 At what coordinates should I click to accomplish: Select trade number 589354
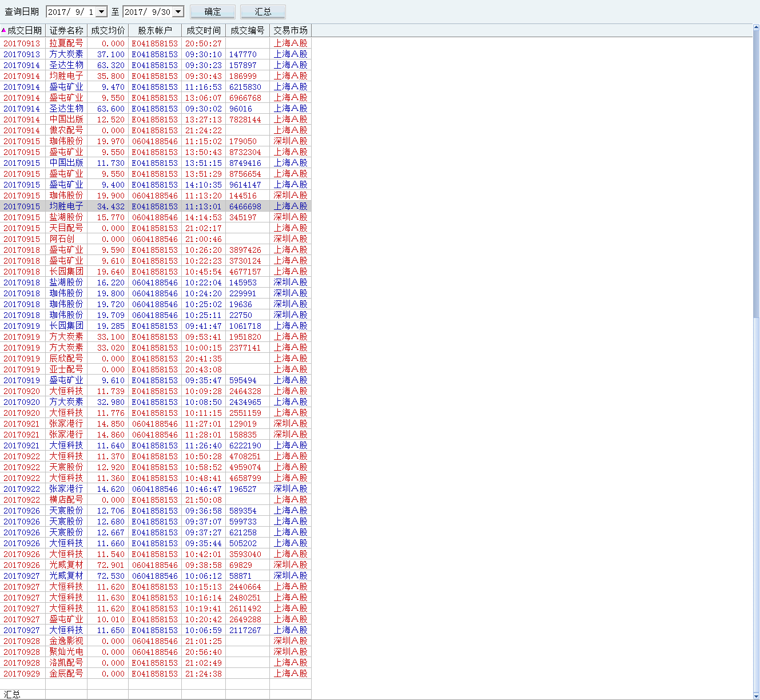tap(243, 511)
